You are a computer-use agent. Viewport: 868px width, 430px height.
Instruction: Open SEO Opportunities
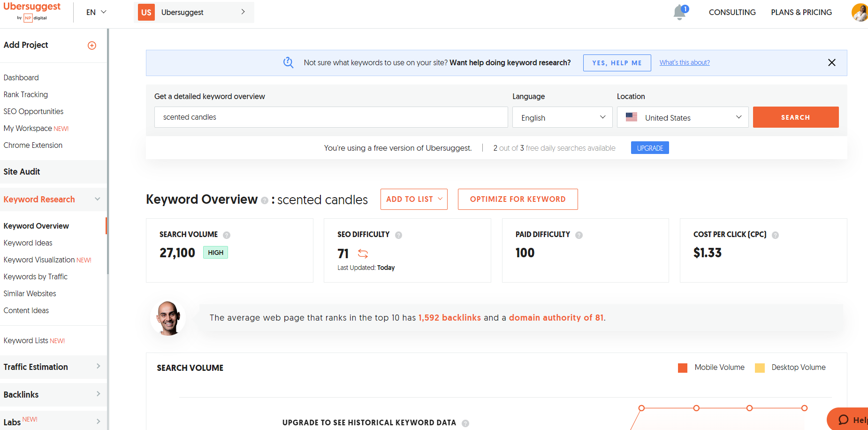33,111
